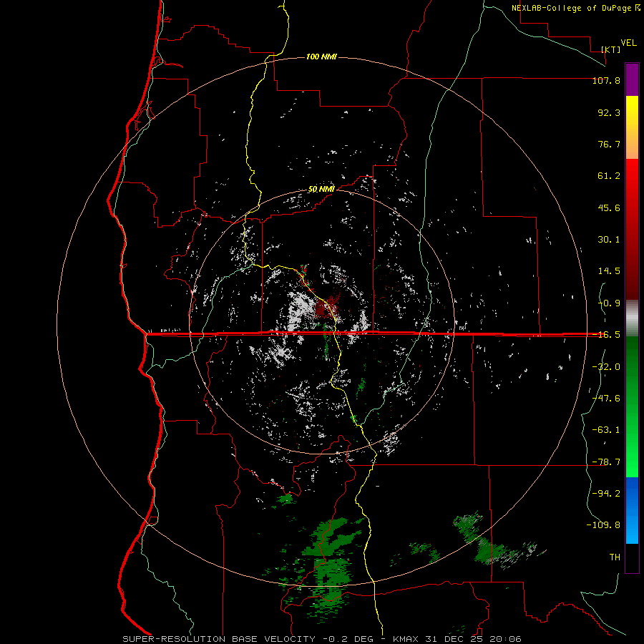Select the -63.1 scale value

[x=606, y=430]
